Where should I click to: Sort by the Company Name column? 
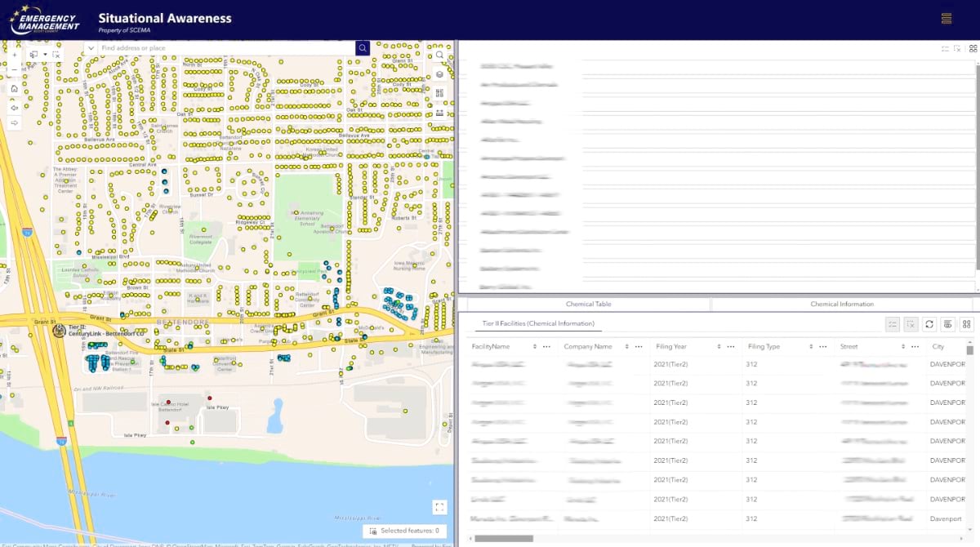(627, 346)
